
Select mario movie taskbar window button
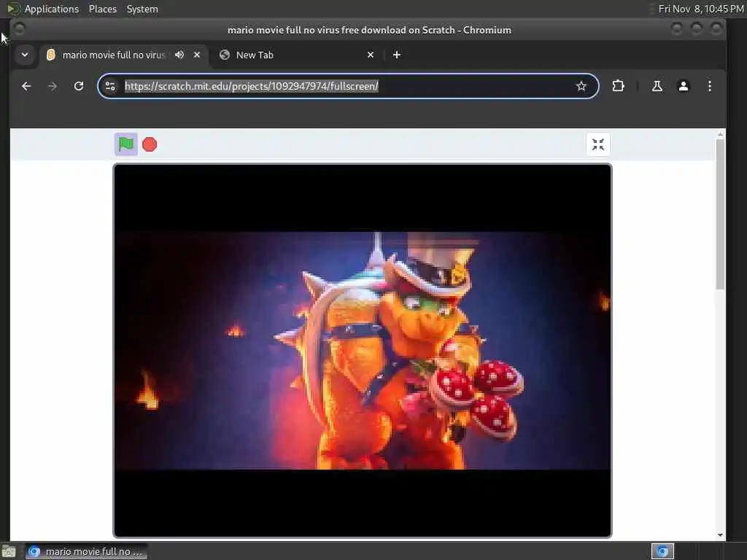click(86, 551)
